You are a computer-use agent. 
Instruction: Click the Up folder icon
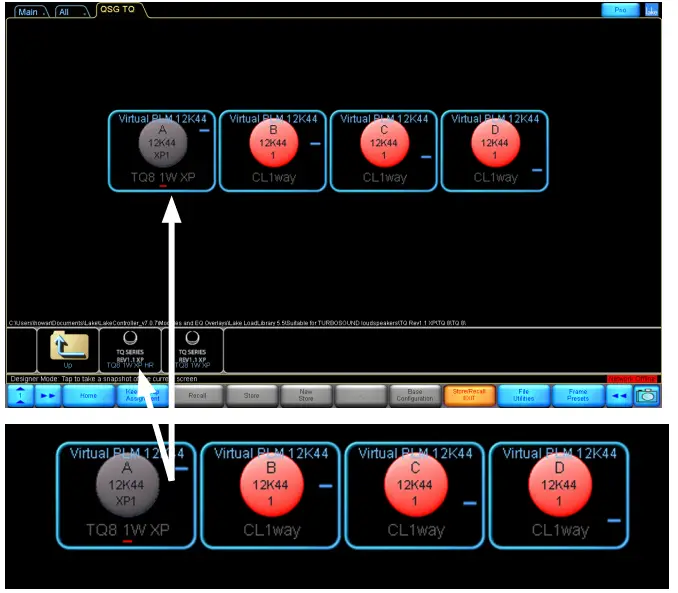[x=69, y=351]
